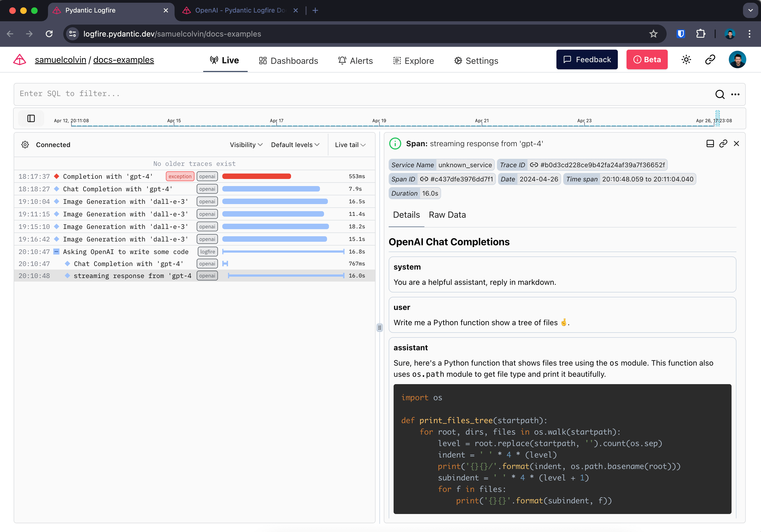Open the docs-examples project link
Image resolution: width=761 pixels, height=532 pixels.
[123, 60]
